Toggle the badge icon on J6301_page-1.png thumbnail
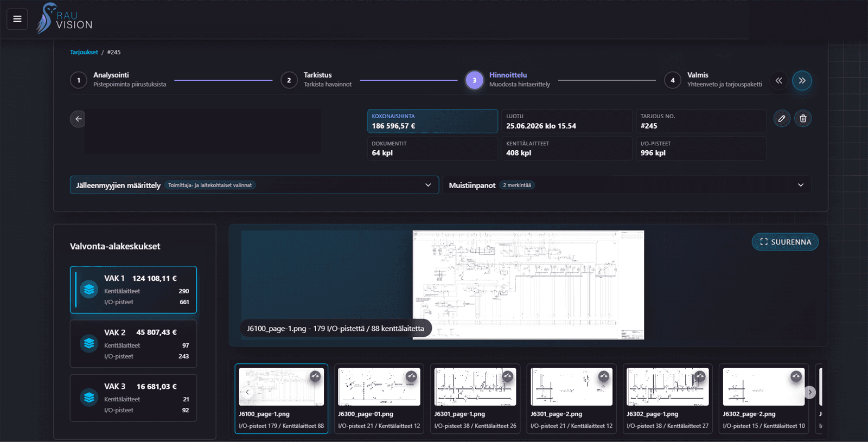The height and width of the screenshot is (442, 868). tap(508, 376)
